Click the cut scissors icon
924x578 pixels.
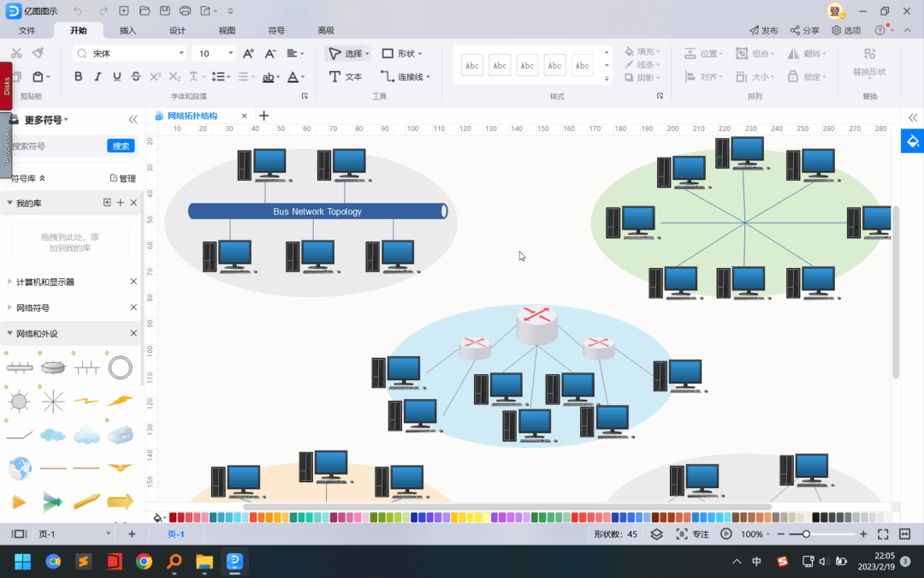[x=16, y=54]
